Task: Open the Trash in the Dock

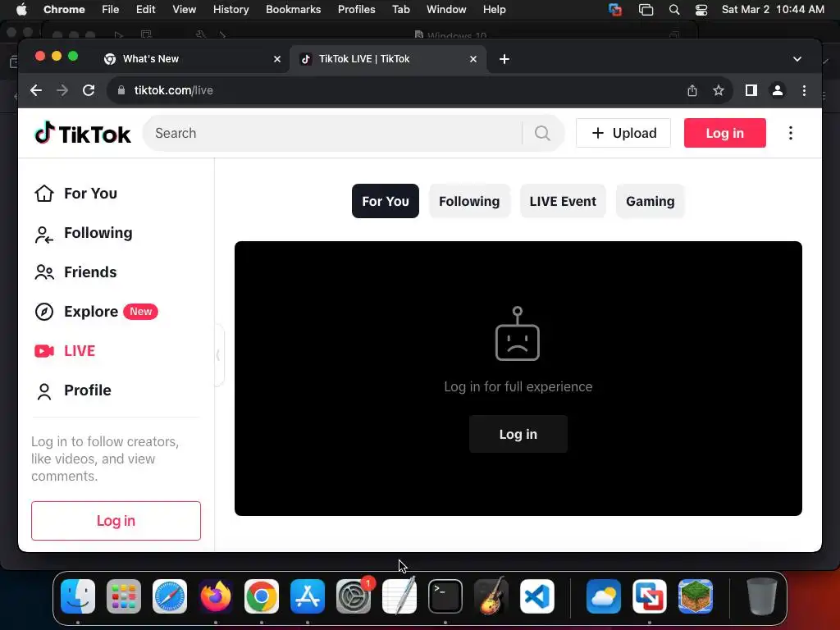Action: tap(761, 596)
